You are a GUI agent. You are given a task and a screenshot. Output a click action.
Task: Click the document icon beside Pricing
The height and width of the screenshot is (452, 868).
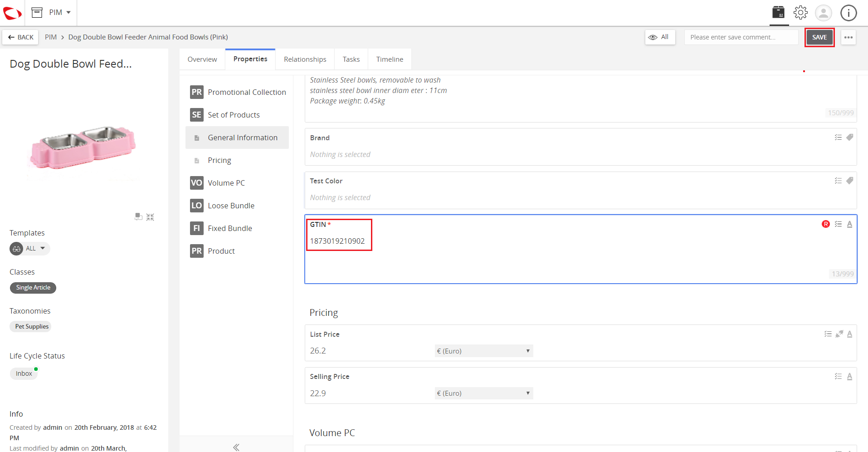tap(197, 161)
